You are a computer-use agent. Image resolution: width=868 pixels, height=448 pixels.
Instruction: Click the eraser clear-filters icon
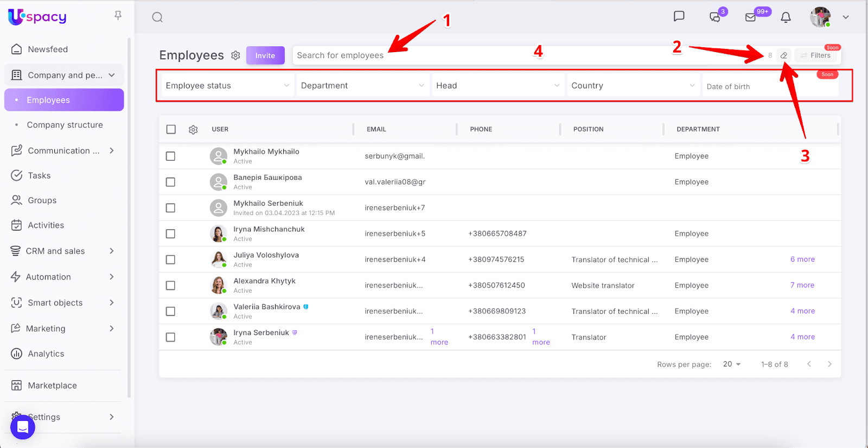[784, 55]
